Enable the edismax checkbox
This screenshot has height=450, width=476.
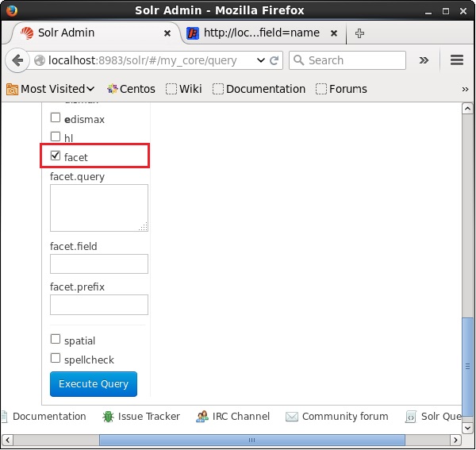pos(56,118)
